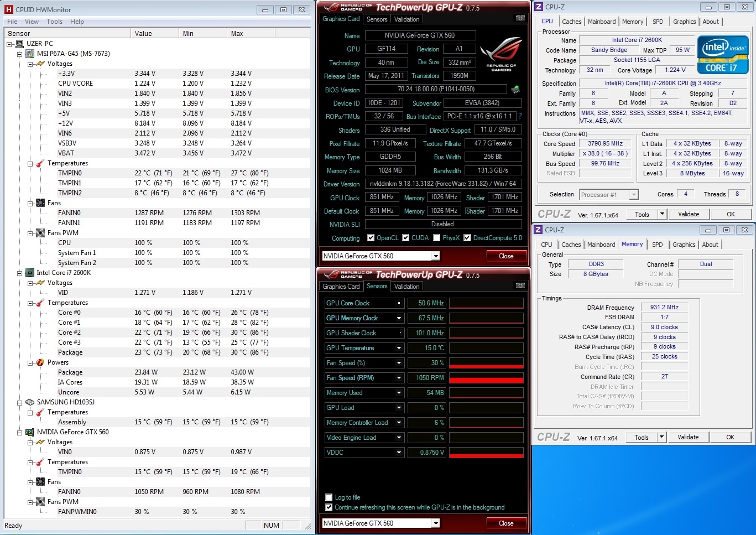
Task: Enable the PhysX checkbox
Action: 437,238
